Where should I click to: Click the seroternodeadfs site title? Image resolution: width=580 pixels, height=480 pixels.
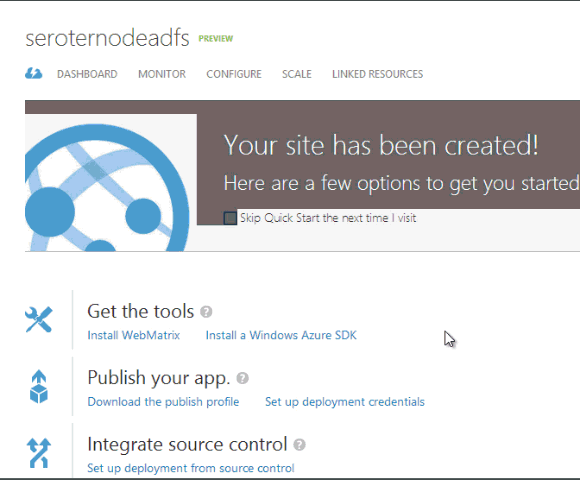click(107, 38)
